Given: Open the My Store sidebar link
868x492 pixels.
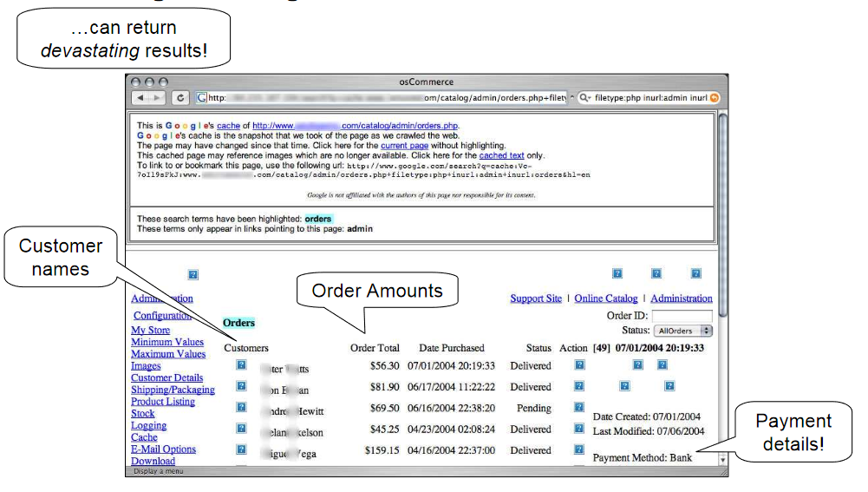Looking at the screenshot, I should 150,331.
